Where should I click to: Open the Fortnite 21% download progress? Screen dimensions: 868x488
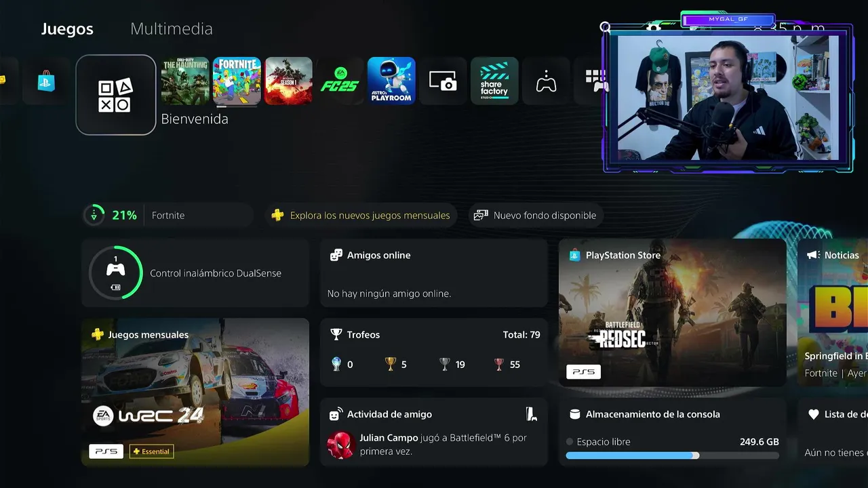point(167,216)
